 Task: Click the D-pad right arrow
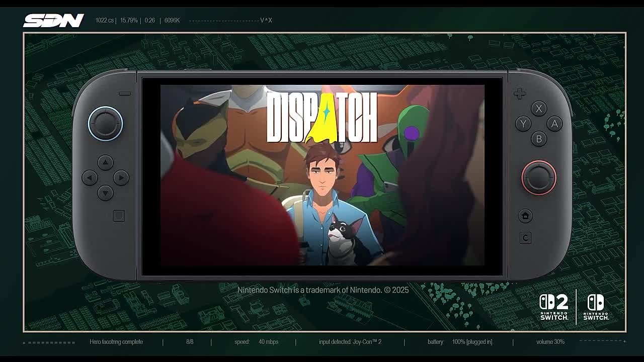click(121, 177)
